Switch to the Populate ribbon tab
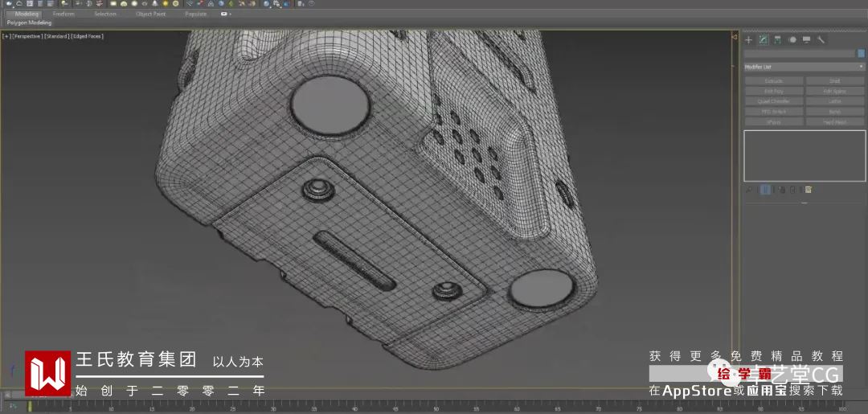868x414 pixels. tap(196, 14)
